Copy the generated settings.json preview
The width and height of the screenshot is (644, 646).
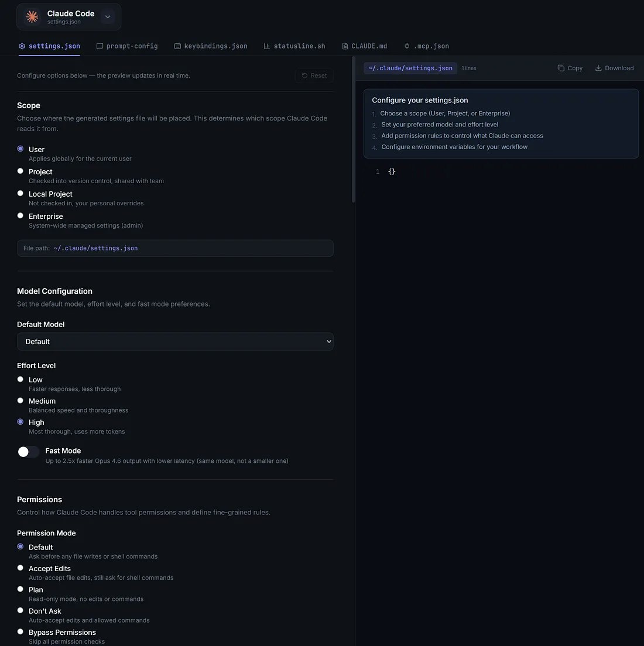click(x=569, y=68)
